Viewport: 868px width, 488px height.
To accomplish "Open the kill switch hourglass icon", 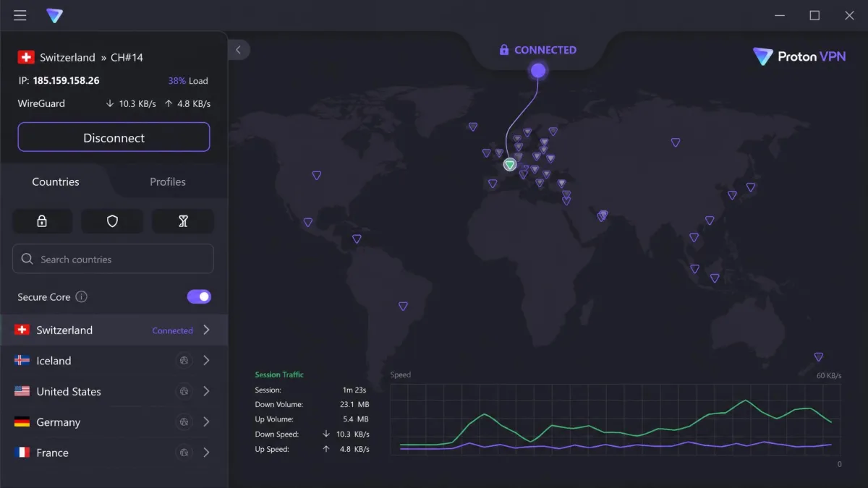I will click(183, 221).
